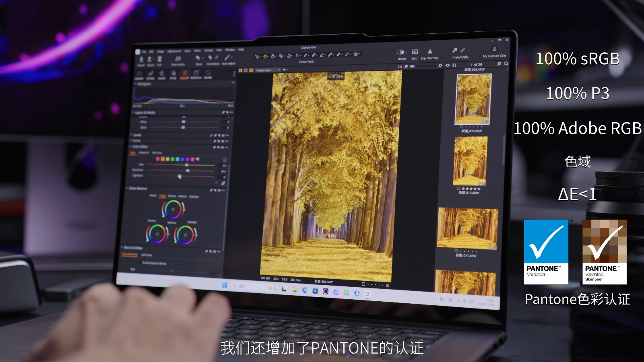Viewport: 644px width, 362px height.
Task: Toggle the Before comparison view
Action: pyautogui.click(x=400, y=52)
